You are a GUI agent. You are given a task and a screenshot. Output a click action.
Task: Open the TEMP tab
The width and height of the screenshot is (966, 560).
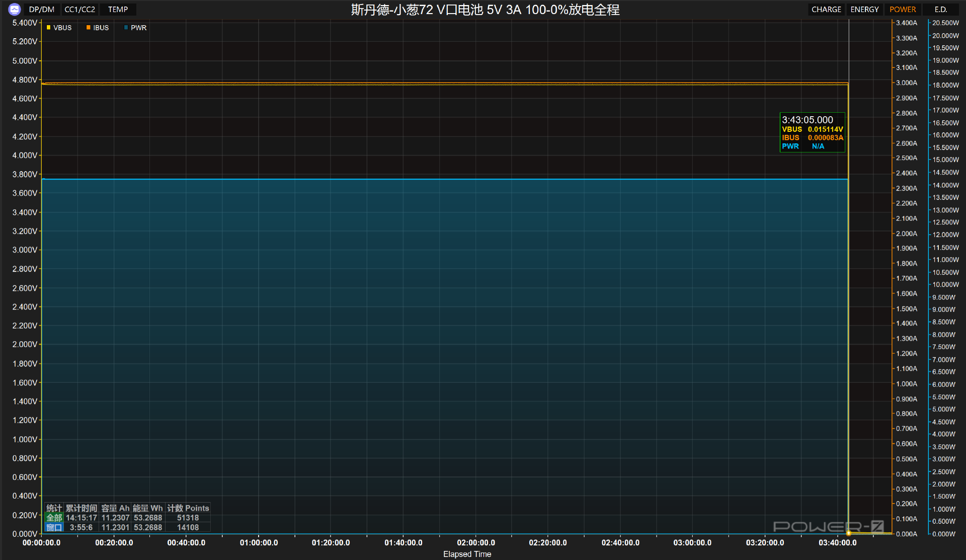(x=118, y=10)
